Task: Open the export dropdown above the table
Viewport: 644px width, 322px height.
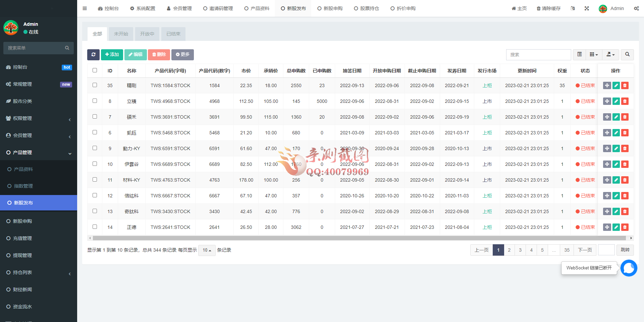Action: click(x=610, y=54)
